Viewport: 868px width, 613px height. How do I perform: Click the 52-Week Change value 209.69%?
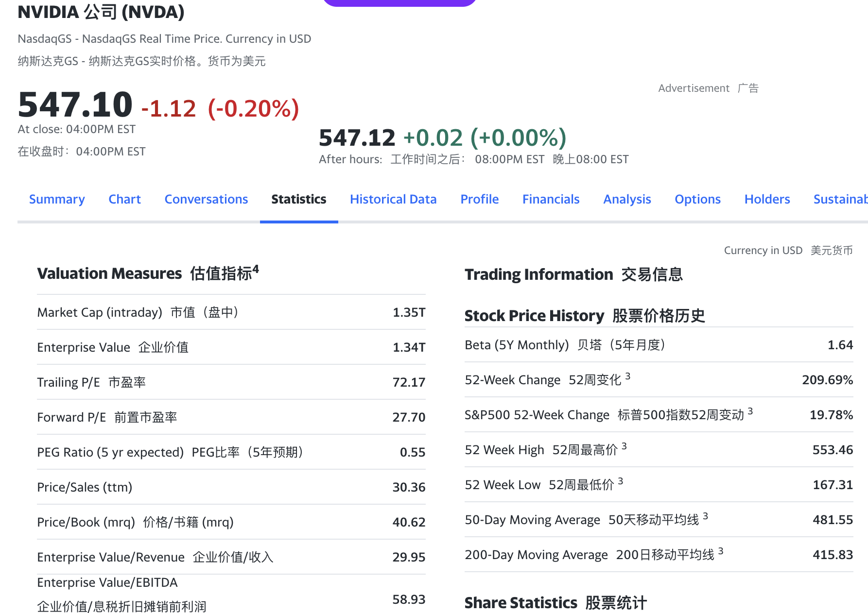point(827,380)
